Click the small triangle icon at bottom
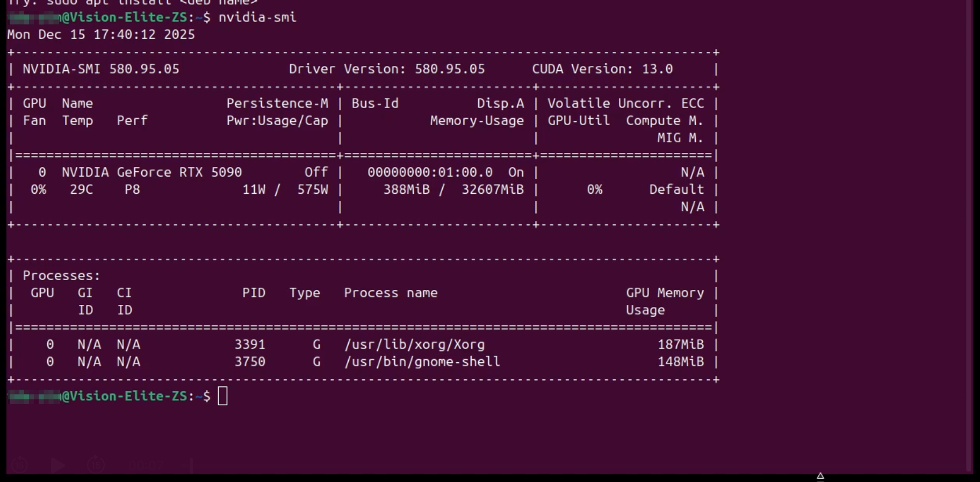 [820, 476]
